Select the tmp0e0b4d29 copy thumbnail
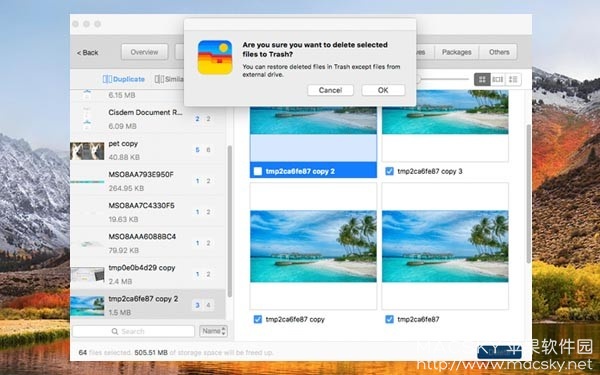Viewport: 600px width, 375px height. pos(87,274)
